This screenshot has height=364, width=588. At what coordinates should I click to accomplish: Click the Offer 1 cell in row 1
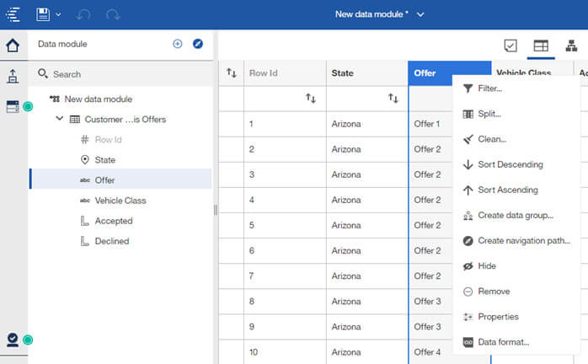430,124
